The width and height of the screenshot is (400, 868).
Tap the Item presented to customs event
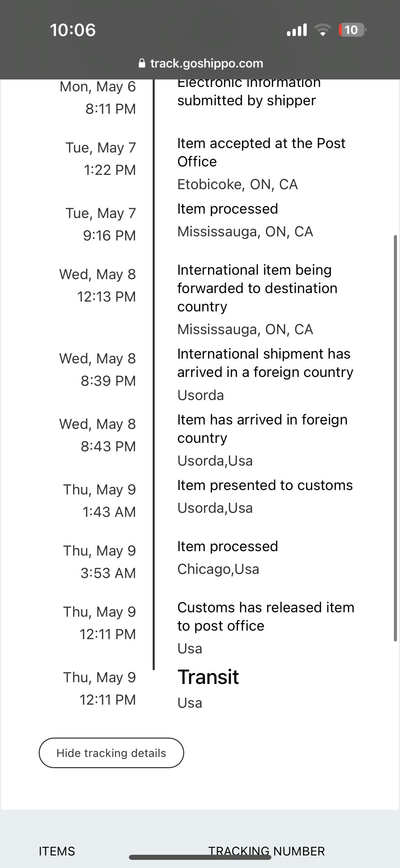(265, 485)
